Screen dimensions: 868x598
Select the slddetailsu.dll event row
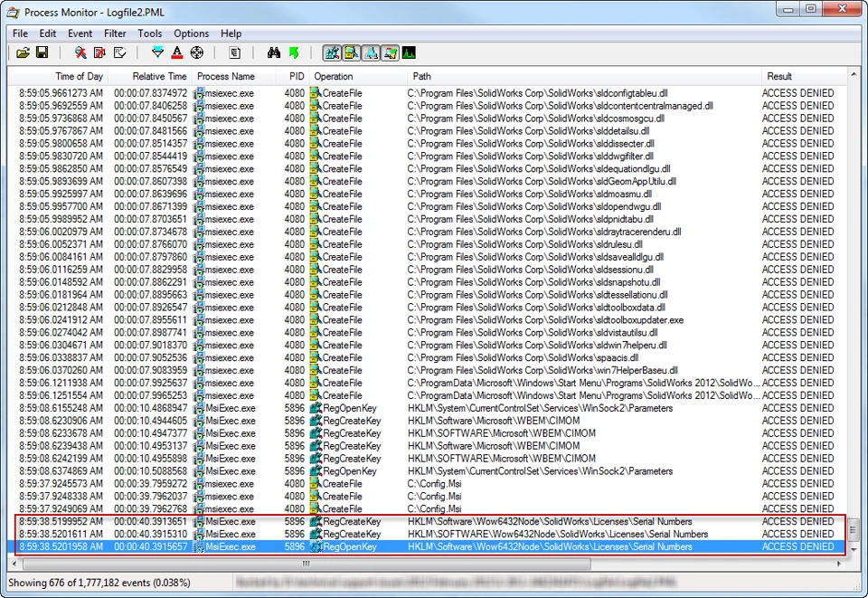(x=426, y=131)
